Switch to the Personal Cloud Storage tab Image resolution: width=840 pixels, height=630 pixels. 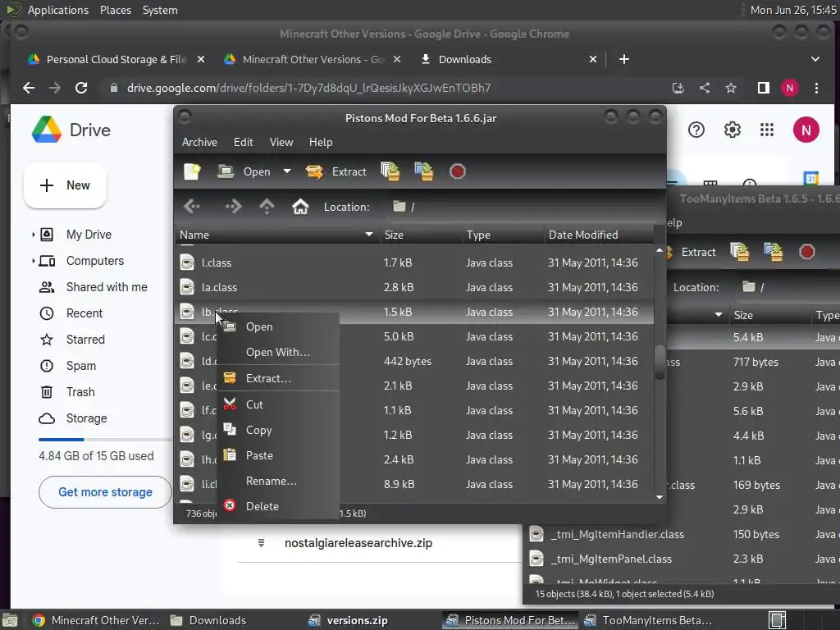coord(116,59)
